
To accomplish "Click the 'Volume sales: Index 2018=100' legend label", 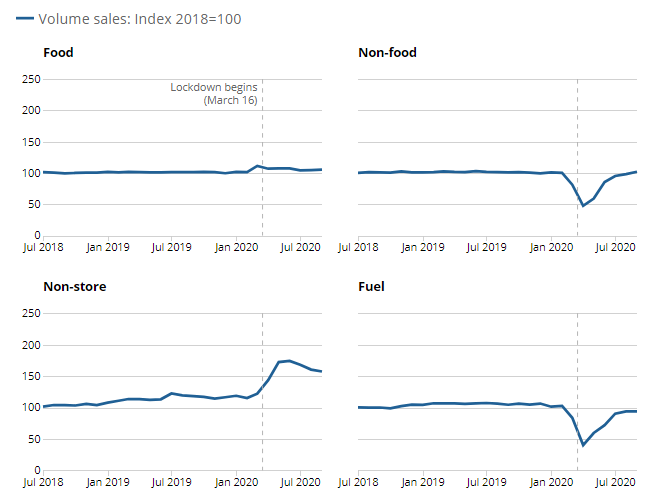I will coord(139,19).
